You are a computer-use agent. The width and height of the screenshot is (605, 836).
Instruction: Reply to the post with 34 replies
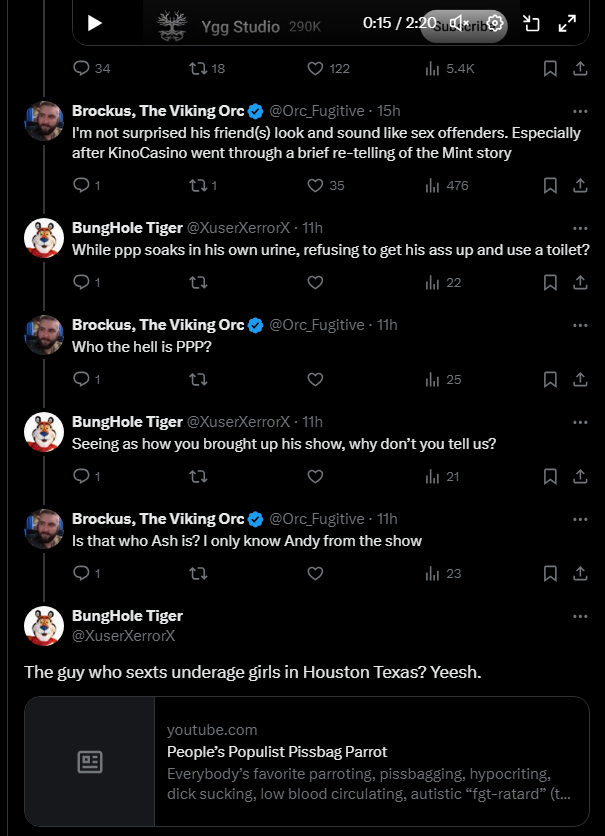82,69
